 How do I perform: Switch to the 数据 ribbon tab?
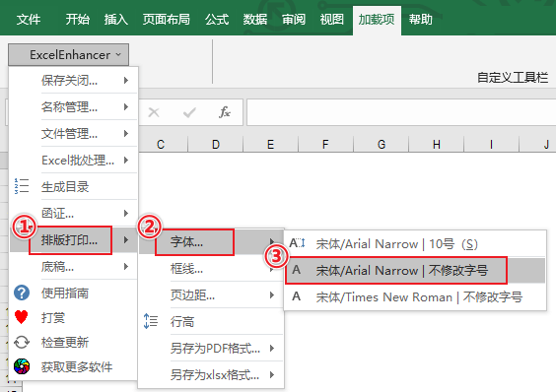coord(255,19)
